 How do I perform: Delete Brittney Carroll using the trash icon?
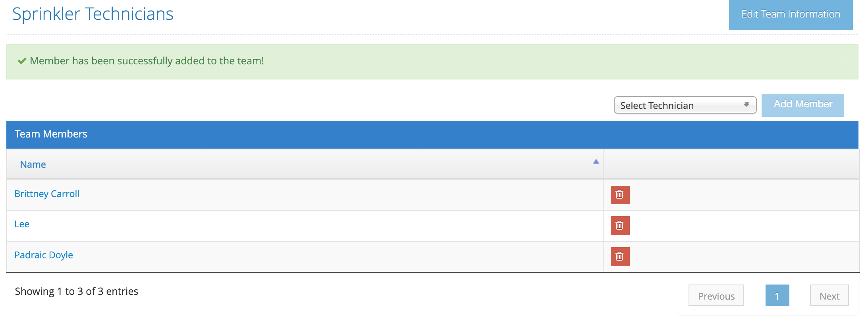pyautogui.click(x=620, y=195)
